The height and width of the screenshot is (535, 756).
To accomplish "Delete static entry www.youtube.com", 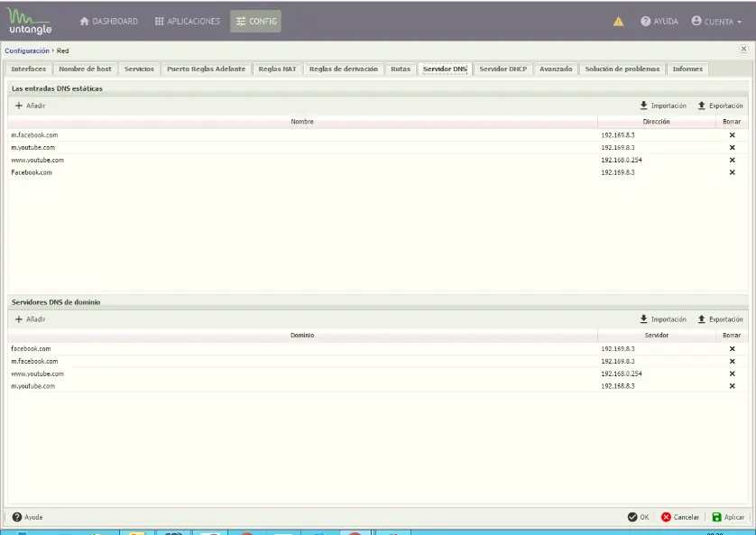I will 732,160.
